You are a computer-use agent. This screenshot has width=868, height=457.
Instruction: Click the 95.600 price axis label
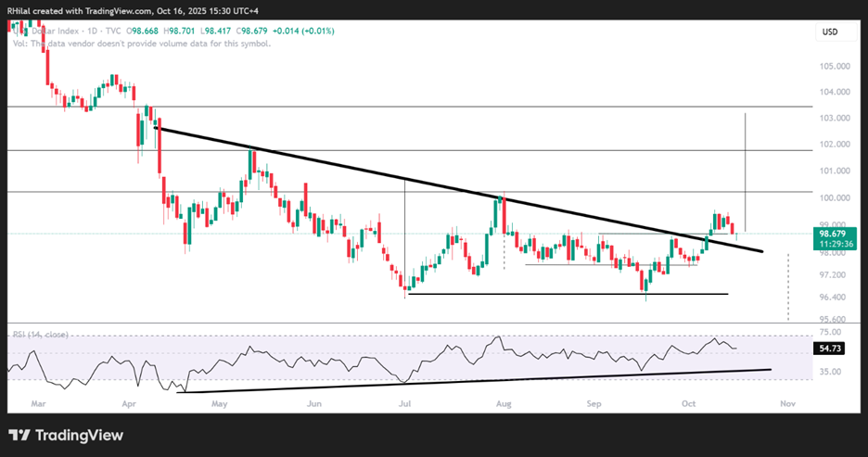[832, 319]
